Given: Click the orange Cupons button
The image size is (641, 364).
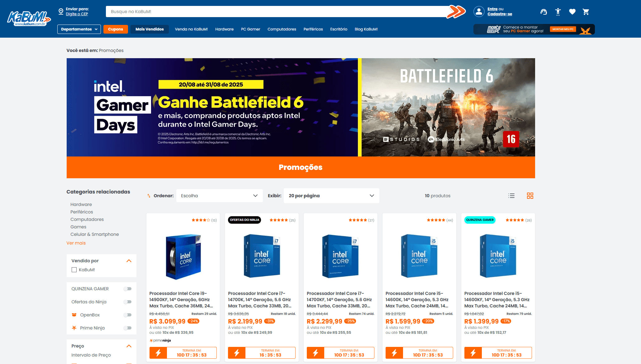Looking at the screenshot, I should point(116,29).
